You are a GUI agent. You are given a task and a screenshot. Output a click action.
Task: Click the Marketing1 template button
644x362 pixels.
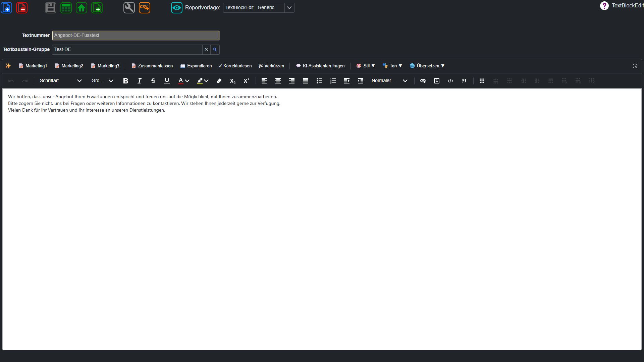[33, 66]
